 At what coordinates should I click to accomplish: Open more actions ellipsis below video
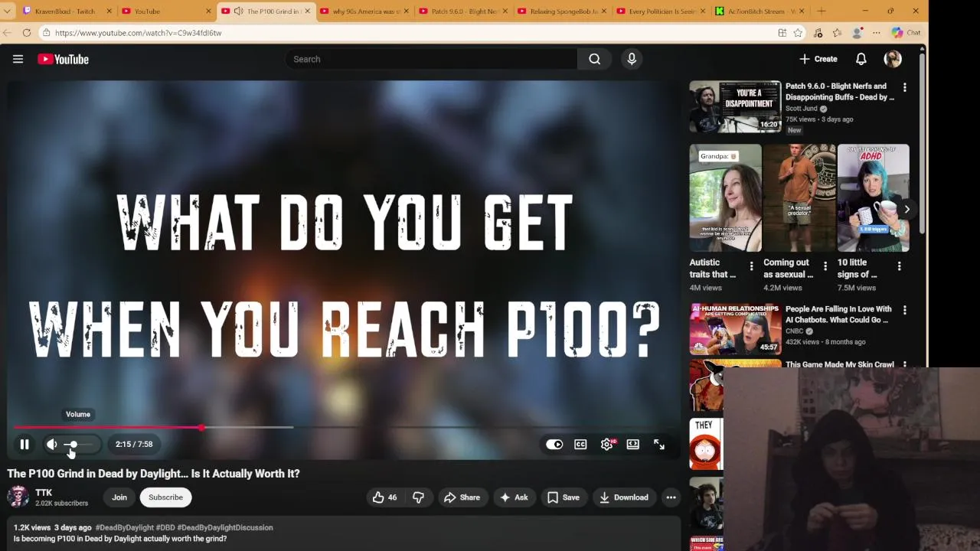pos(671,497)
